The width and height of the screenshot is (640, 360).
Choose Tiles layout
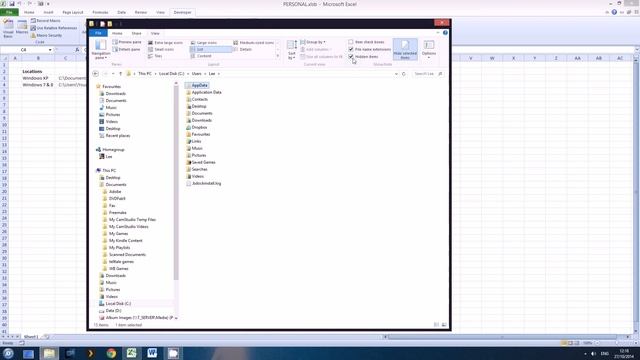(x=155, y=56)
